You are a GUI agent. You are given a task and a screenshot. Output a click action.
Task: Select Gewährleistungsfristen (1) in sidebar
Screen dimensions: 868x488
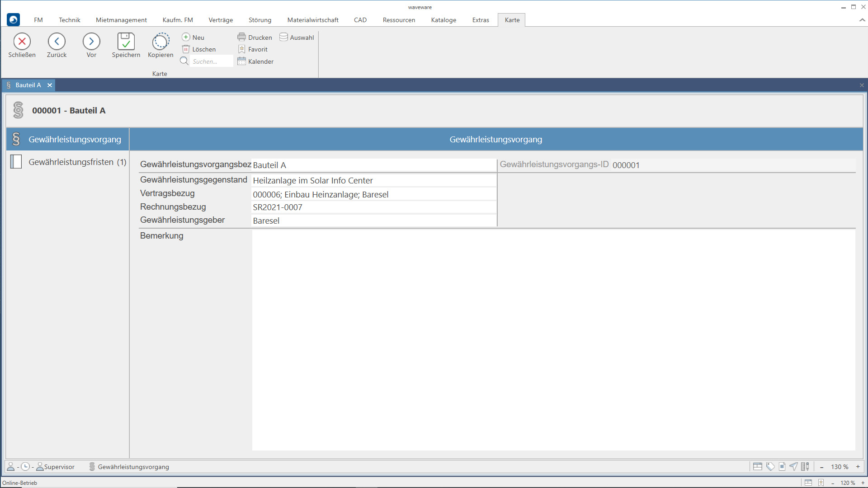[77, 162]
